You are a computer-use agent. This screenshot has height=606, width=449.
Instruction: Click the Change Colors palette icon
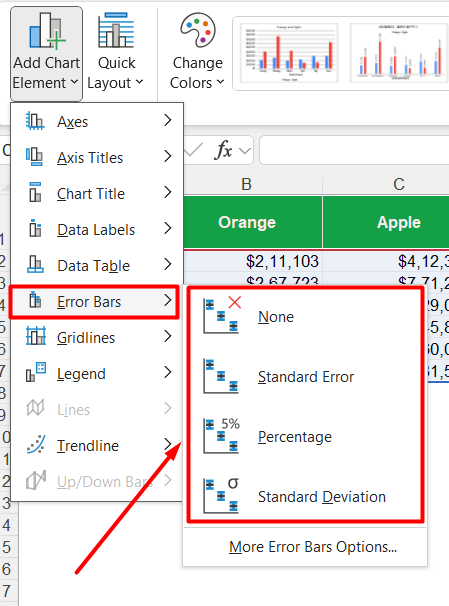198,30
